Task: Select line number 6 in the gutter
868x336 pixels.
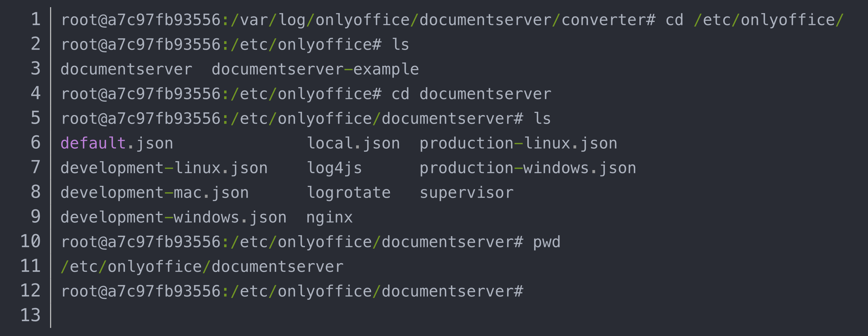Action: [x=36, y=143]
